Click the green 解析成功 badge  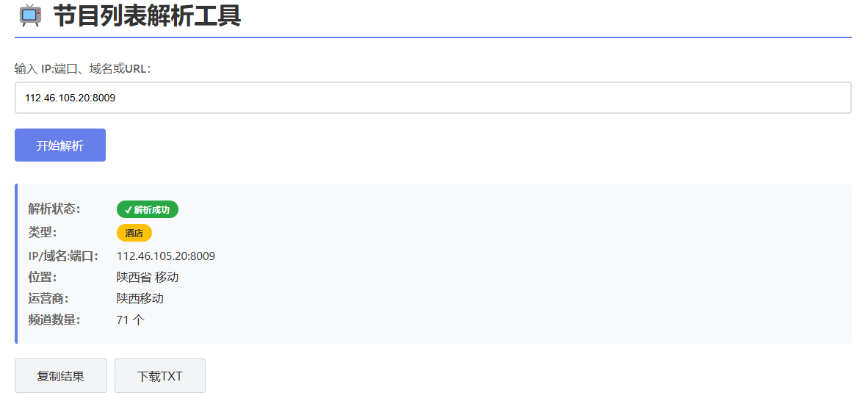tap(148, 209)
